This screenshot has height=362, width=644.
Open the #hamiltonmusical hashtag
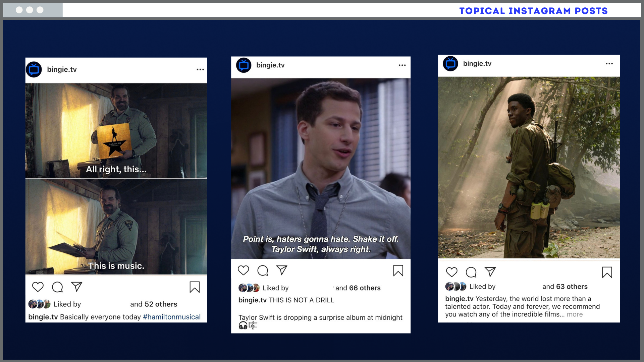(x=172, y=317)
